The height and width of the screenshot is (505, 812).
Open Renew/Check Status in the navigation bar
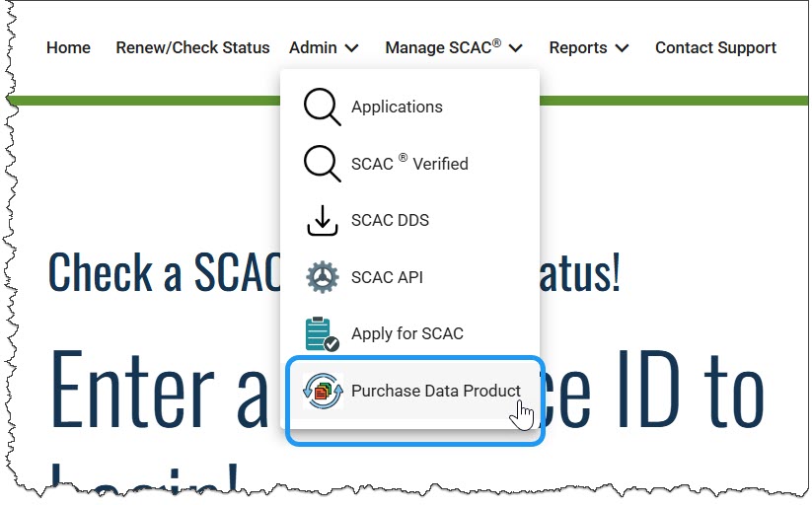[192, 48]
